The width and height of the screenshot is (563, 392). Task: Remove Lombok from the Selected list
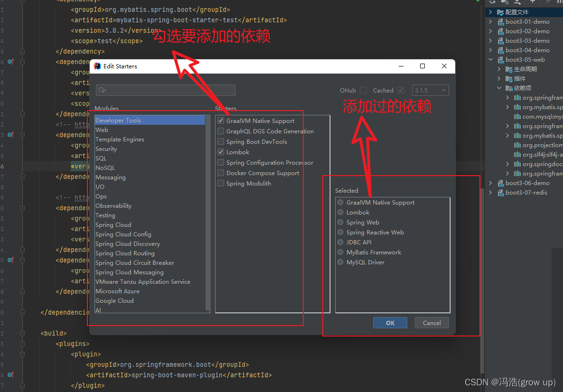(x=340, y=213)
